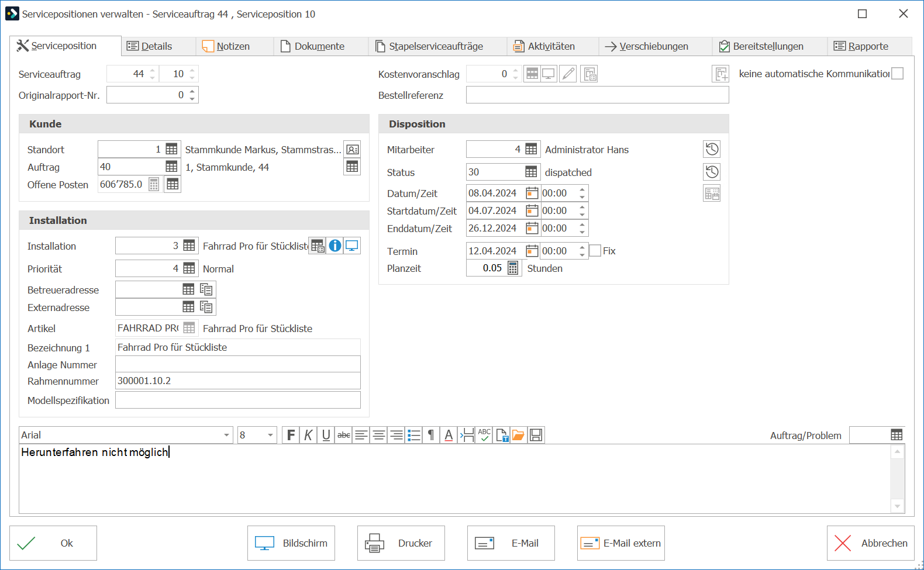Toggle bold formatting F button
The height and width of the screenshot is (570, 924).
[x=291, y=435]
